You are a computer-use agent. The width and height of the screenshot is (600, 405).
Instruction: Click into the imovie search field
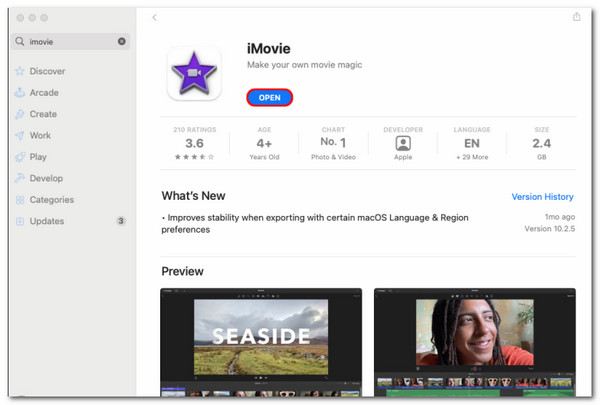click(70, 41)
